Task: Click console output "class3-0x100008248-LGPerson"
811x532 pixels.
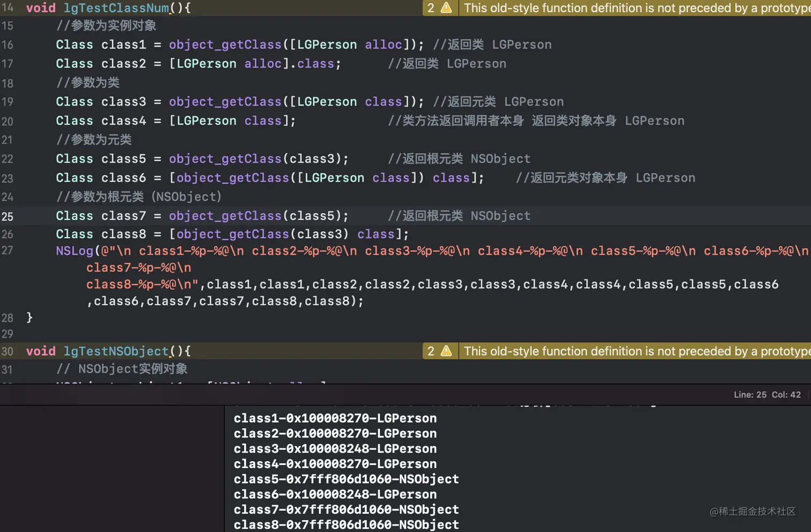Action: (x=335, y=449)
